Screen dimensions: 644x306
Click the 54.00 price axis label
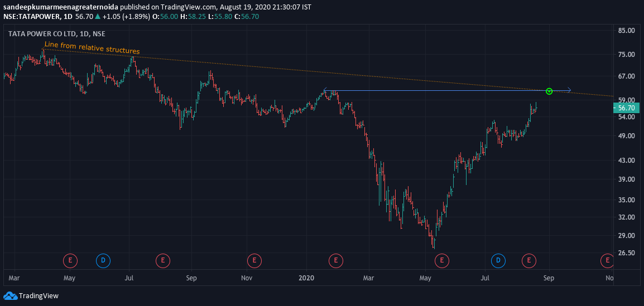click(x=626, y=117)
